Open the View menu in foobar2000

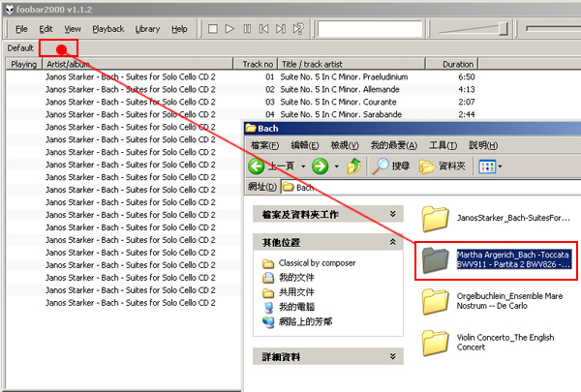click(73, 29)
